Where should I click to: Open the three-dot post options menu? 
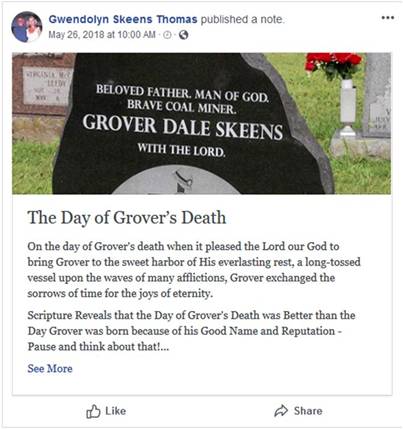tap(388, 18)
